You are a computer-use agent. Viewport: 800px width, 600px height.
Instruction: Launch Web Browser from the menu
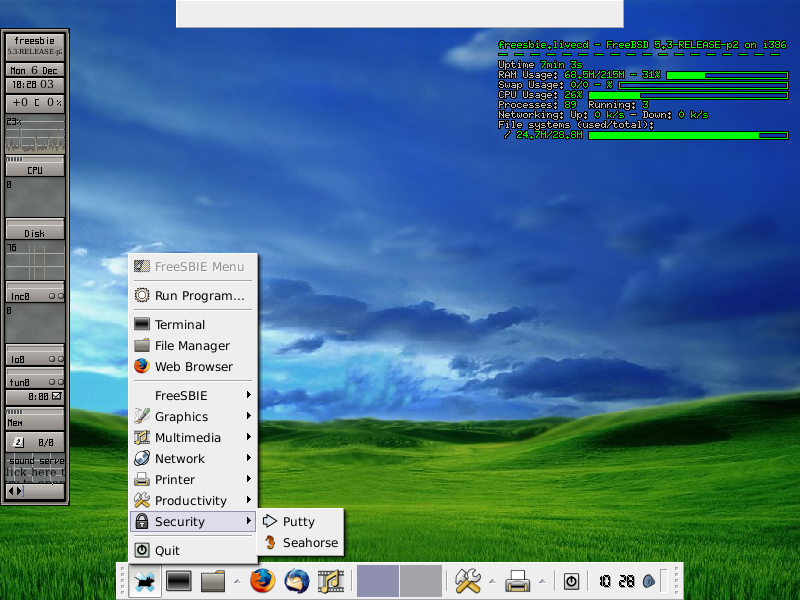(x=193, y=366)
